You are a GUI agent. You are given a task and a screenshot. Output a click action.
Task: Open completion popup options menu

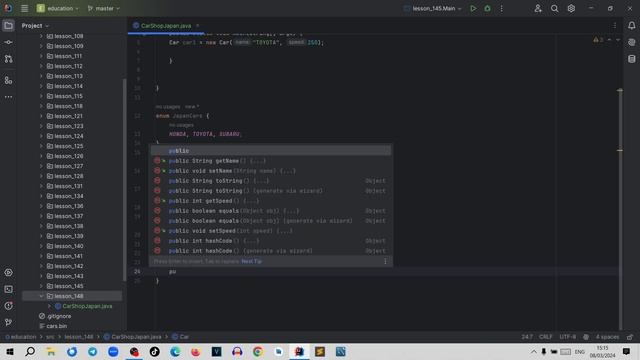pyautogui.click(x=385, y=261)
